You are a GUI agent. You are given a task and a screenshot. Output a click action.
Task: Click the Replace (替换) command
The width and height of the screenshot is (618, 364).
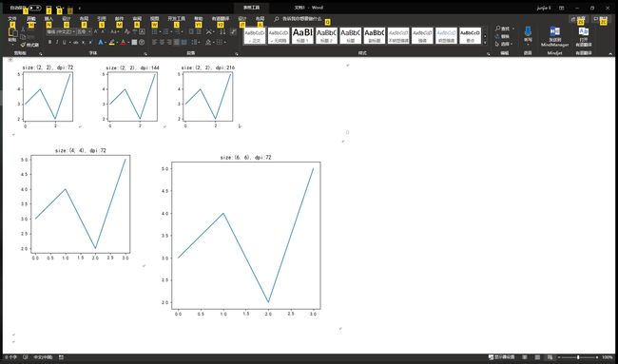pyautogui.click(x=503, y=36)
